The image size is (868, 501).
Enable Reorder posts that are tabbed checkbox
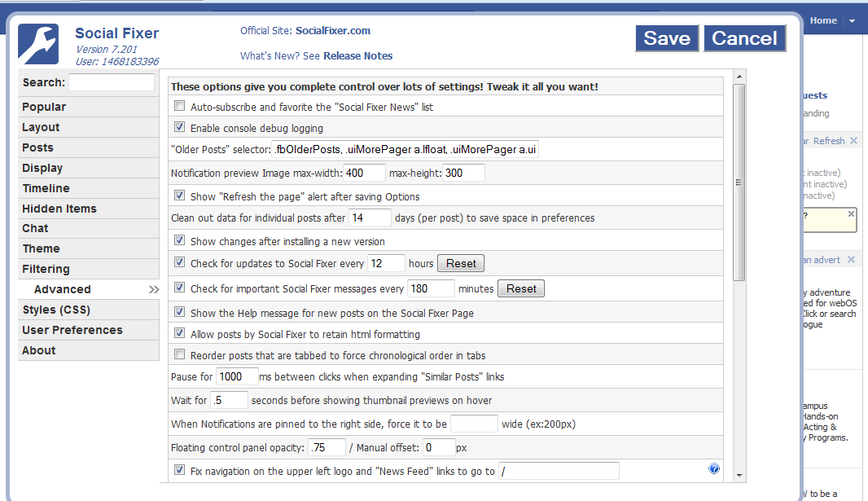[x=179, y=354]
